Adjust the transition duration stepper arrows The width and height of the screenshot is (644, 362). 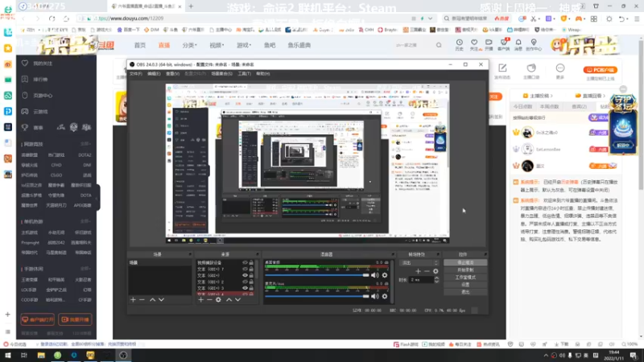(436, 280)
